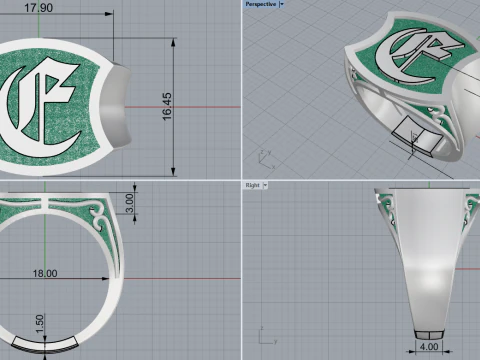
Task: Expand the Perspective viewport dropdown arrow
Action: [x=282, y=4]
